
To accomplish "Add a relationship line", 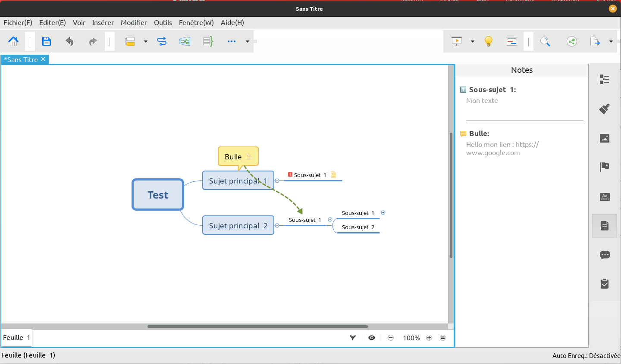I will 162,41.
